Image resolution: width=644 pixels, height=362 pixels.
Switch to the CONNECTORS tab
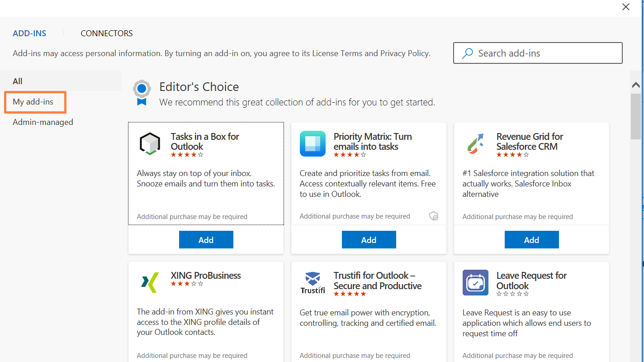click(x=107, y=33)
